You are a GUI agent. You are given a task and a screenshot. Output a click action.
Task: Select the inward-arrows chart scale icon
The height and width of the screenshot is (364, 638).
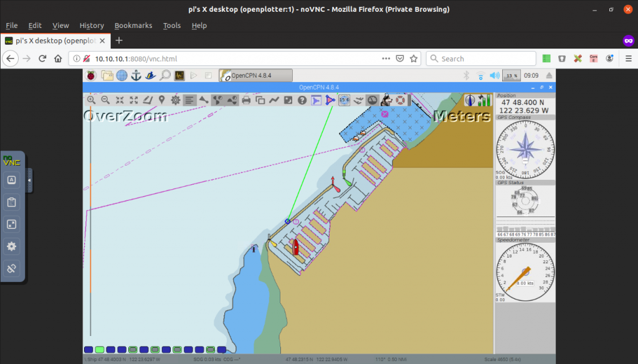(120, 100)
